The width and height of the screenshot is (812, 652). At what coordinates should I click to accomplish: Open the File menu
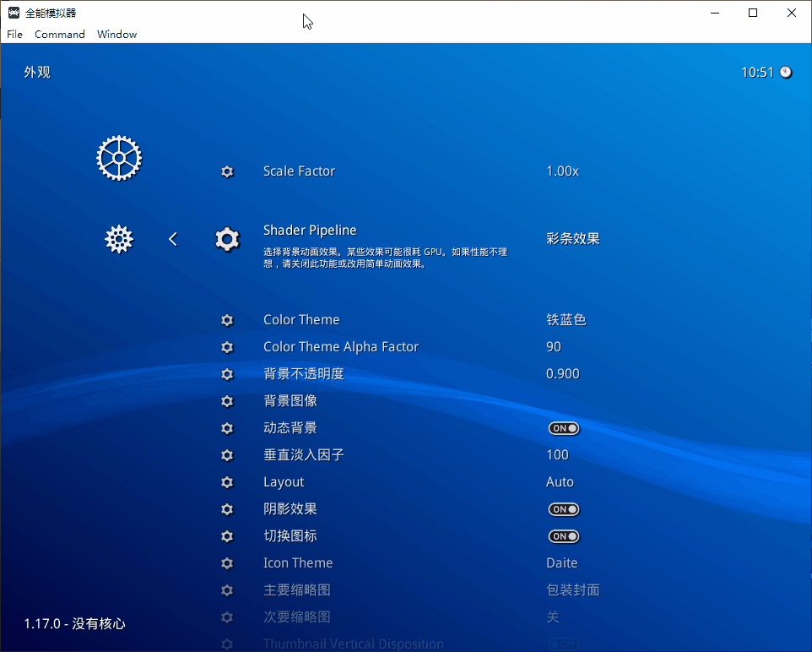pos(14,35)
